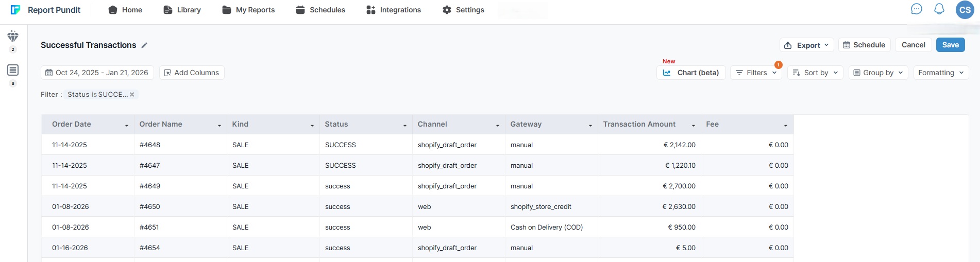Click the € 2,630.00 amount cell
This screenshot has height=262, width=980.
tap(649, 206)
